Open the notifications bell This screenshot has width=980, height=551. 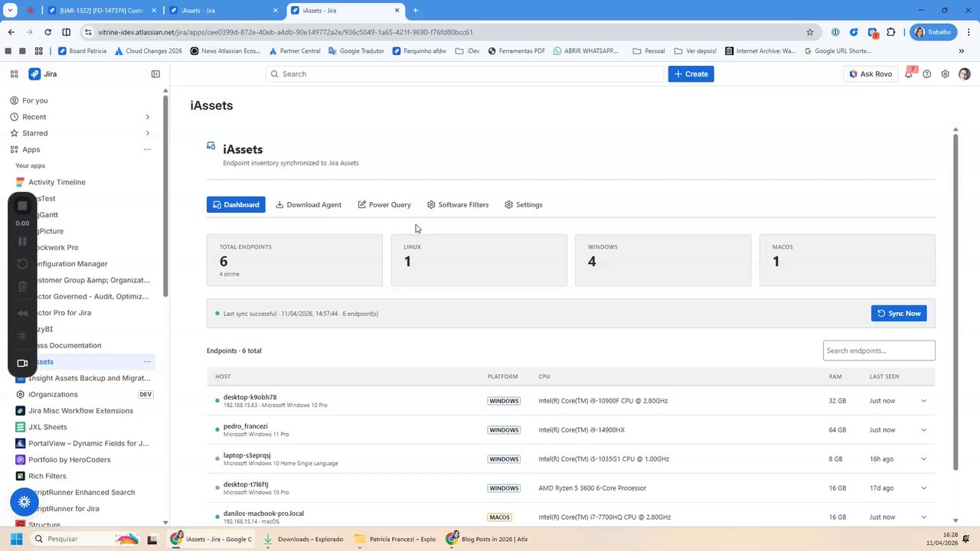909,74
